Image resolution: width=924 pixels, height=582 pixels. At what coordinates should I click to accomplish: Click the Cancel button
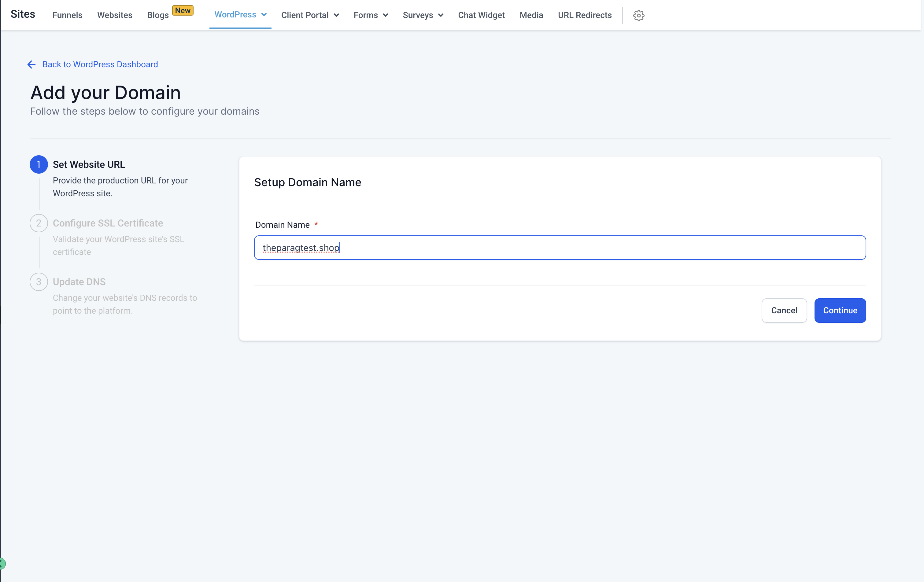[x=784, y=310]
